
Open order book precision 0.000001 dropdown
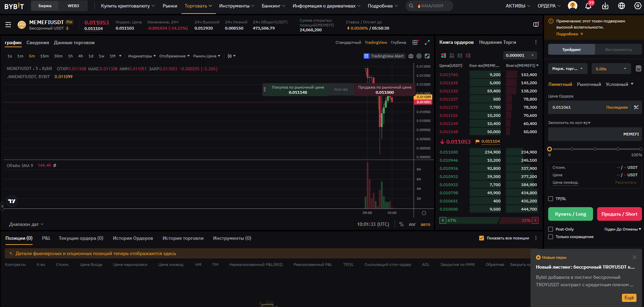pos(520,55)
